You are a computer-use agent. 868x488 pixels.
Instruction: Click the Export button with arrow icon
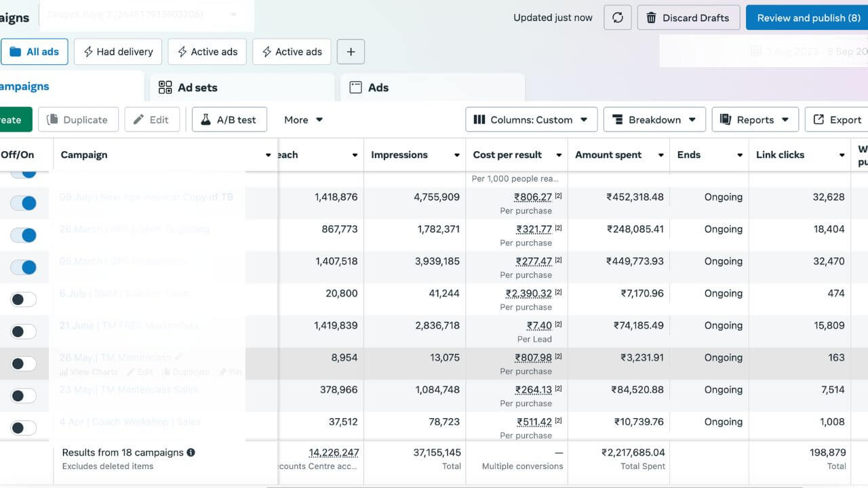pyautogui.click(x=837, y=120)
